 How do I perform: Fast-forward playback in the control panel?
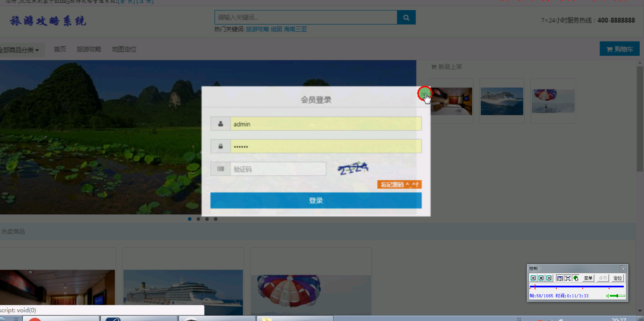[549, 278]
